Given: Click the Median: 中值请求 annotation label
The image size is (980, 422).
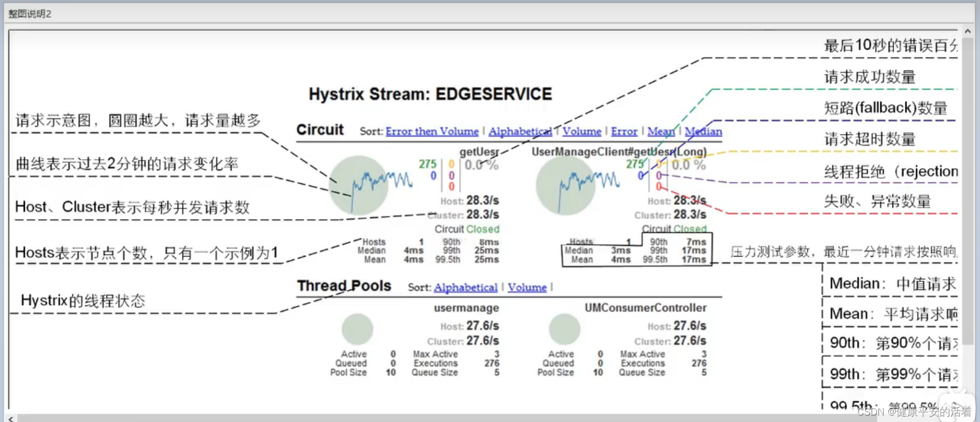Looking at the screenshot, I should [x=893, y=284].
